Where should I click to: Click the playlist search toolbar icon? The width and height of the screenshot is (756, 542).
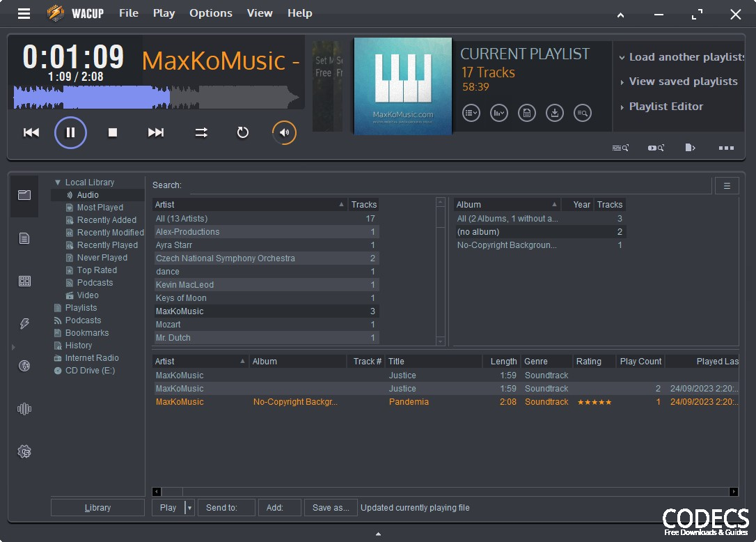(620, 148)
